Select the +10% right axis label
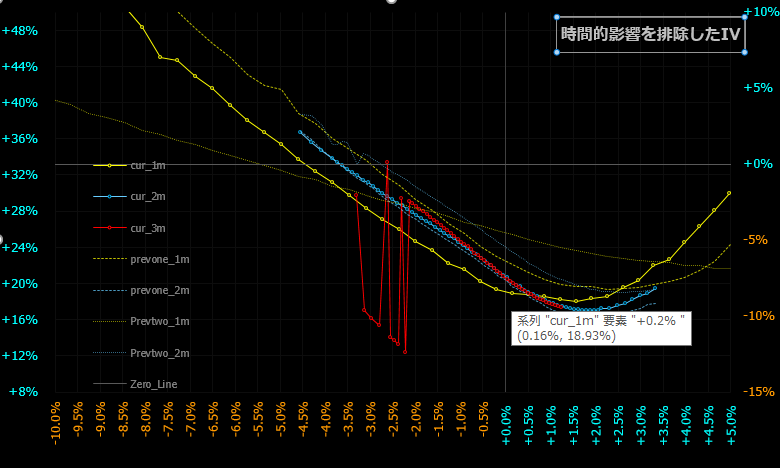 761,12
